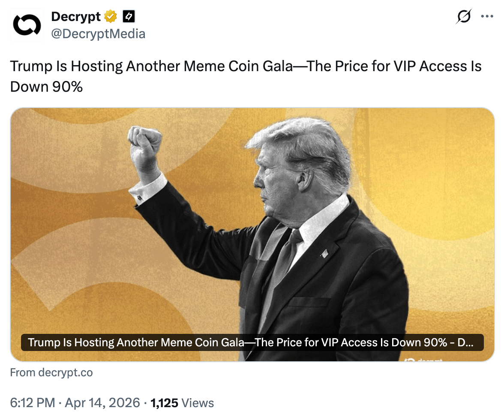This screenshot has width=504, height=420.
Task: Open the article preview image card
Action: 252,214
